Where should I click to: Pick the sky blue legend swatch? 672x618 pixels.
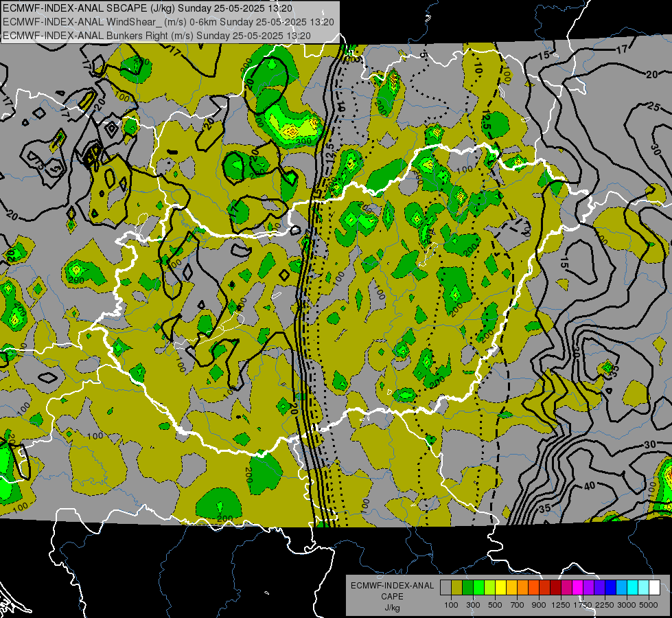pyautogui.click(x=621, y=588)
